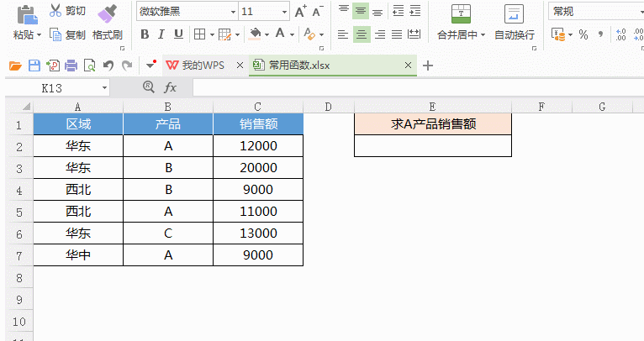Expand the font size dropdown showing 11

283,12
